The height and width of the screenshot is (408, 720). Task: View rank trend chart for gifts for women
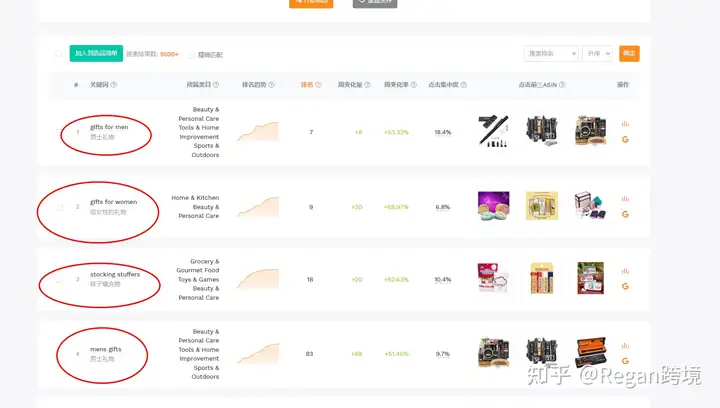point(258,207)
